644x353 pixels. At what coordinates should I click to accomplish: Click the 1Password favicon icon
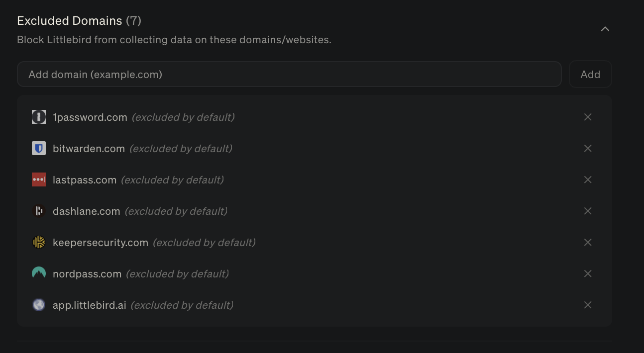[x=39, y=117]
